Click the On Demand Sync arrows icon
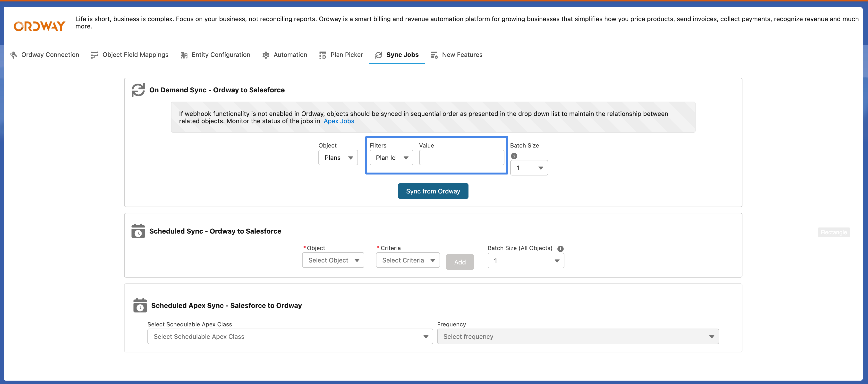 pos(138,90)
